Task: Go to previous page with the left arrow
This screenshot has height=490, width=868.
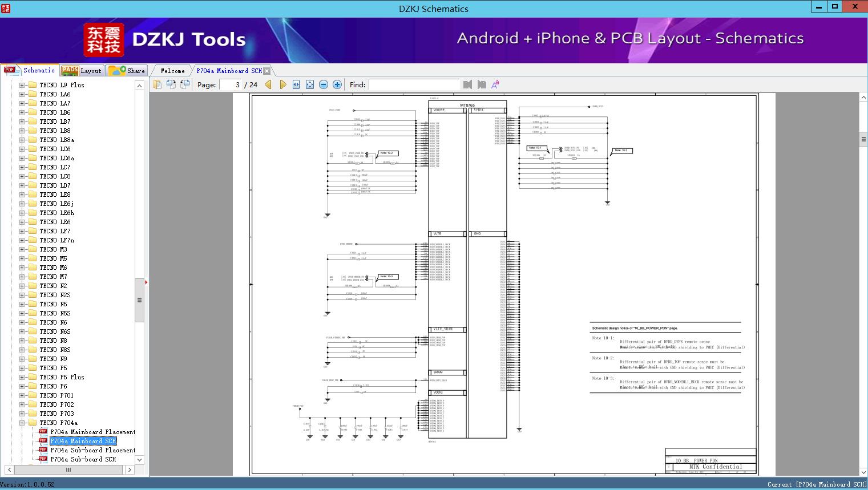Action: point(269,84)
